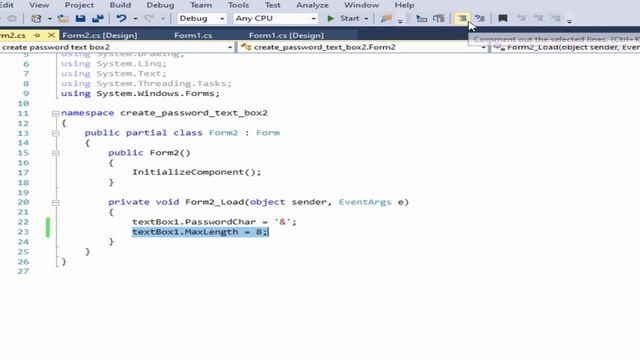Click the 'using System.Linq;' line
Viewport: 640px width, 360px height.
coord(114,64)
